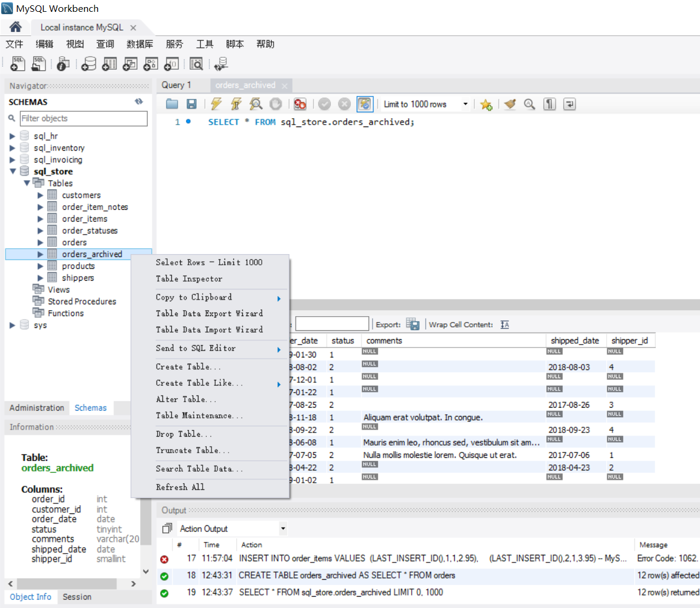The height and width of the screenshot is (608, 700).
Task: Open SQL script file icon in main toolbar
Action: coord(38,64)
